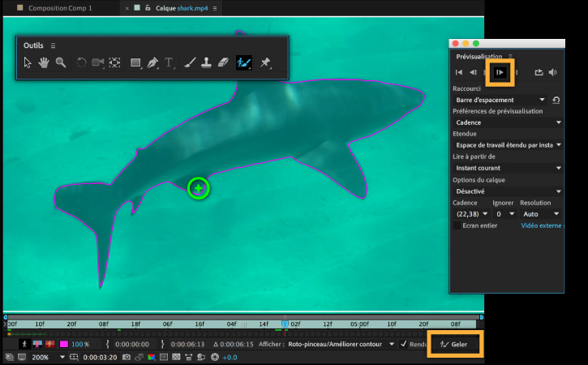
Task: Pick the Type text tool
Action: click(170, 62)
